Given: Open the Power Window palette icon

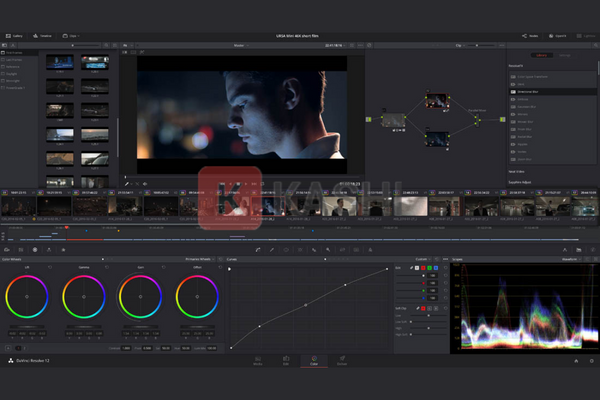Looking at the screenshot, I should [286, 250].
